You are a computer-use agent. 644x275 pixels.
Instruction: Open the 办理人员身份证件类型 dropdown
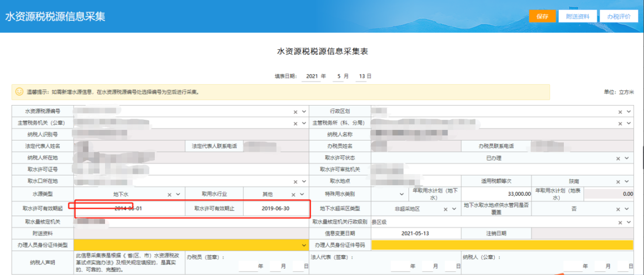click(x=303, y=245)
